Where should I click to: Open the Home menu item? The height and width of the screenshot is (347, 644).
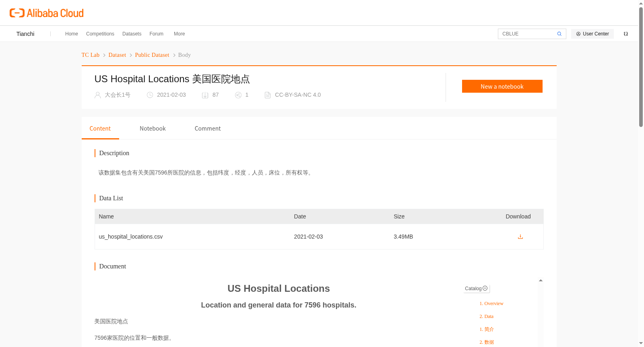pyautogui.click(x=72, y=34)
